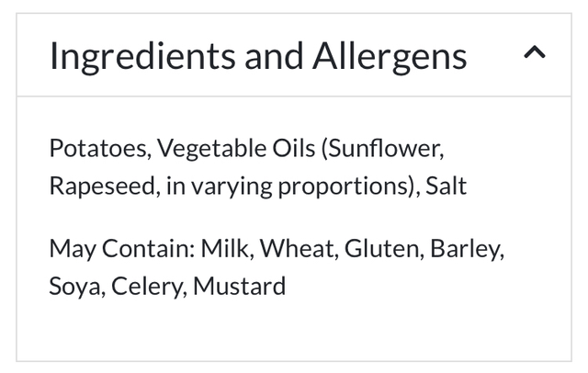The height and width of the screenshot is (373, 588).
Task: Collapse the Ingredients and Allergens chevron
Action: pyautogui.click(x=534, y=54)
